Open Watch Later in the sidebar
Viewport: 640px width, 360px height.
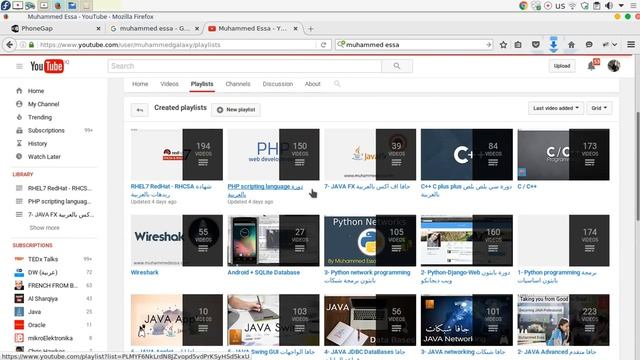pyautogui.click(x=44, y=156)
